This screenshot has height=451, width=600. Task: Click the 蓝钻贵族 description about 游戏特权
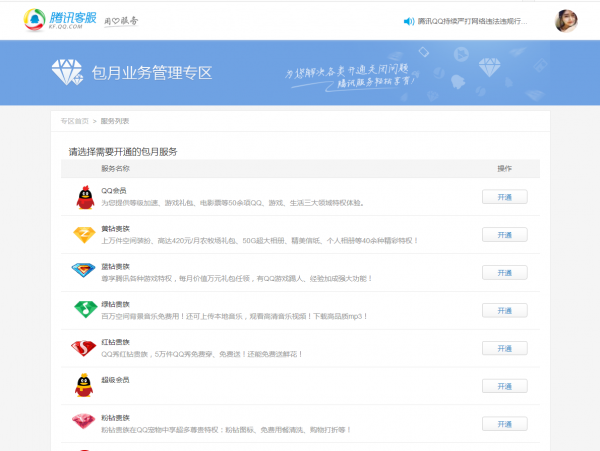click(x=236, y=278)
